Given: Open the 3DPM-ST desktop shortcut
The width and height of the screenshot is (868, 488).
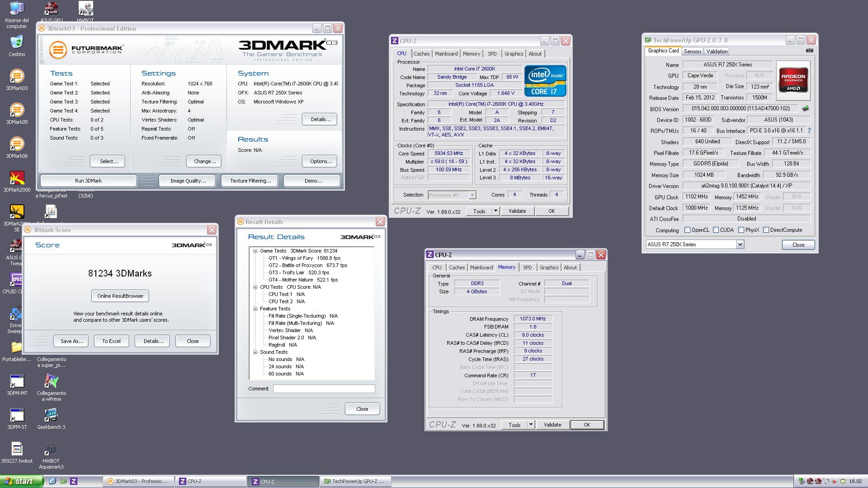Looking at the screenshot, I should tap(17, 419).
